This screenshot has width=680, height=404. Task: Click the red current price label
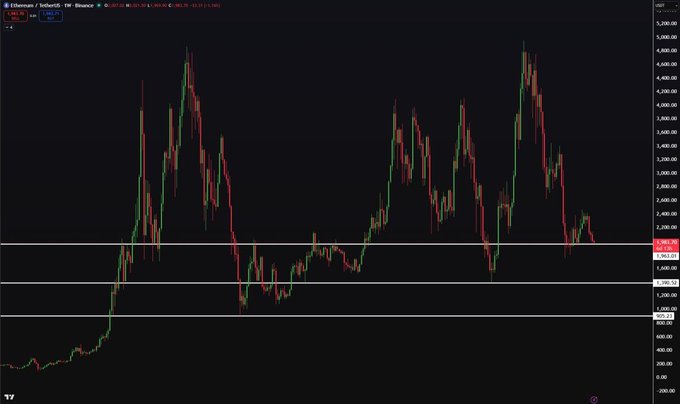(666, 245)
